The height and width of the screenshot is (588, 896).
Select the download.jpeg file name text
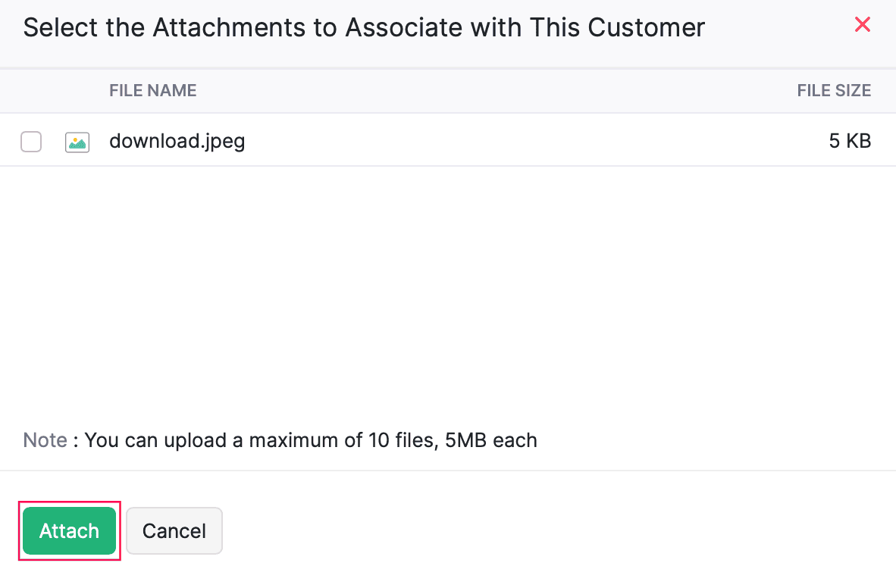click(x=177, y=141)
